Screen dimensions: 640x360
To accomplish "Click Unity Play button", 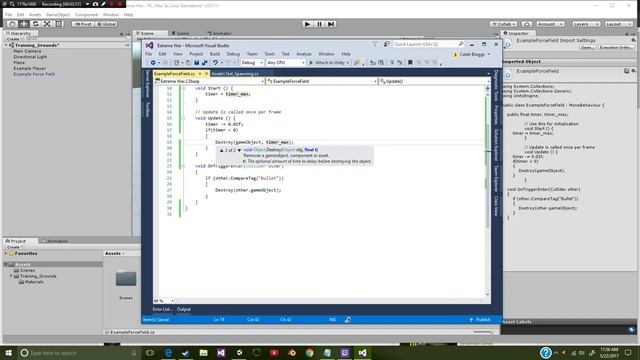I will coord(307,24).
